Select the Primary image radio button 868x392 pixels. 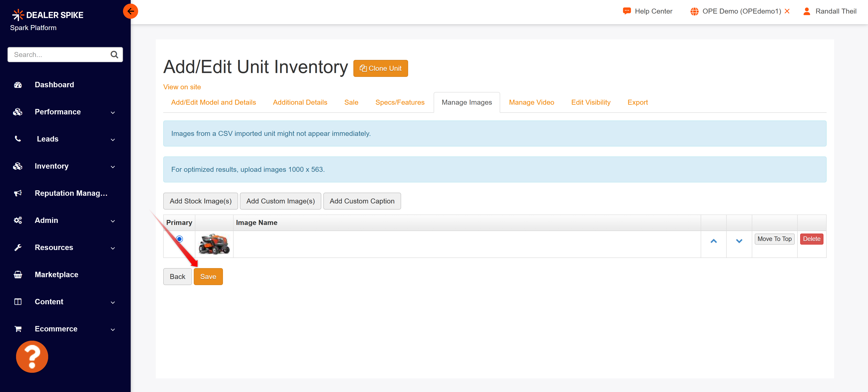tap(179, 239)
